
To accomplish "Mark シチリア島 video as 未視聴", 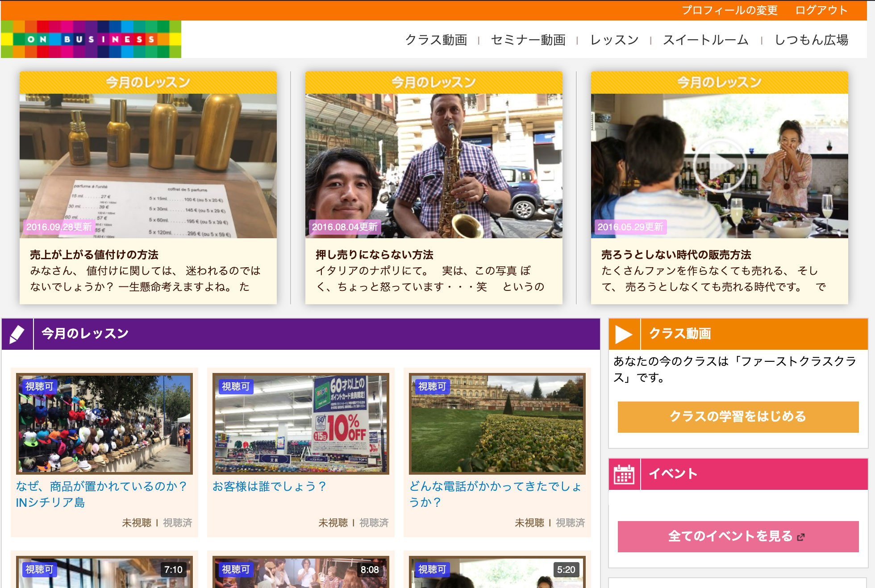I will (137, 523).
